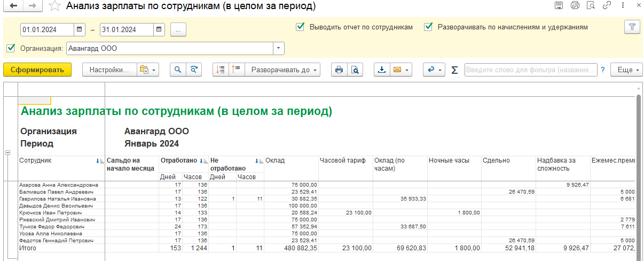Image resolution: width=644 pixels, height=261 pixels.
Task: Click the start date field 01.01.2024
Action: (x=47, y=29)
